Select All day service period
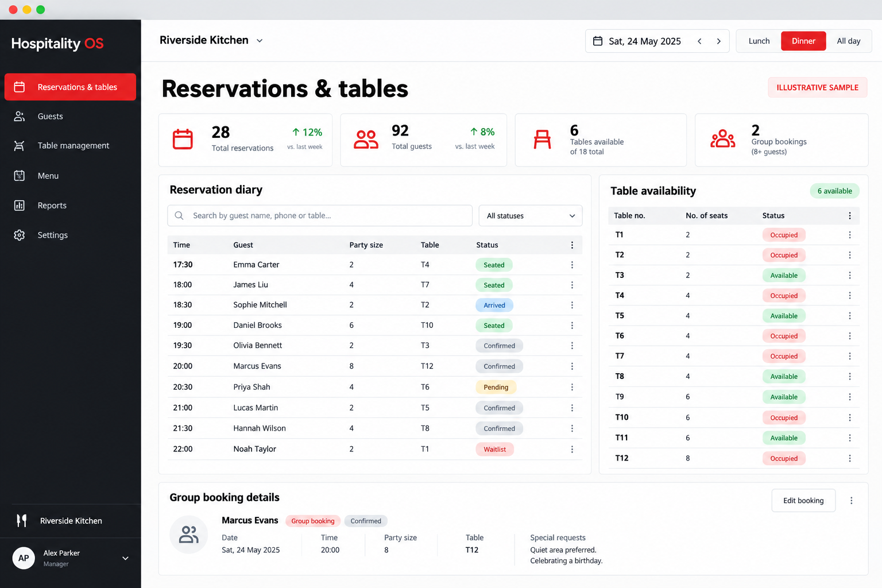882x588 pixels. 848,41
